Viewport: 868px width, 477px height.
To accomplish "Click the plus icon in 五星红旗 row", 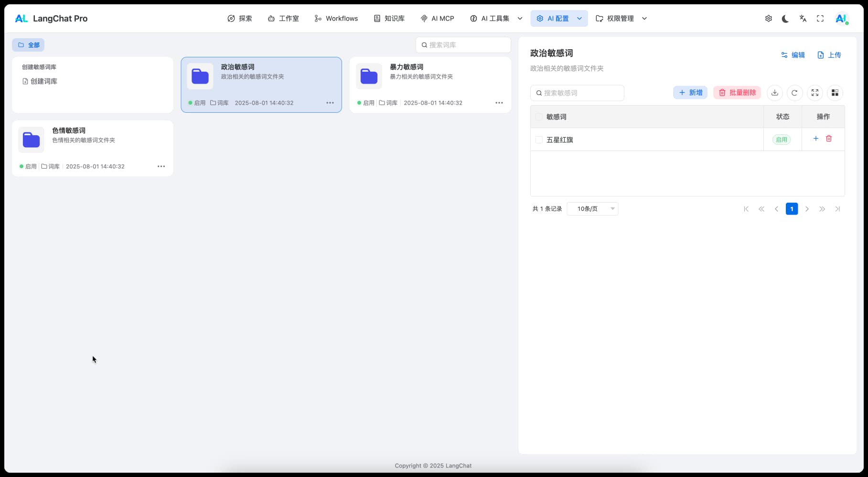I will (815, 139).
